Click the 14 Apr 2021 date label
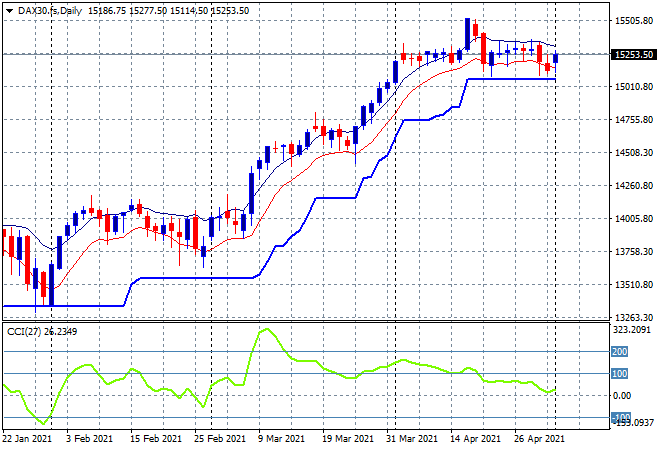Image resolution: width=660 pixels, height=450 pixels. pos(475,438)
